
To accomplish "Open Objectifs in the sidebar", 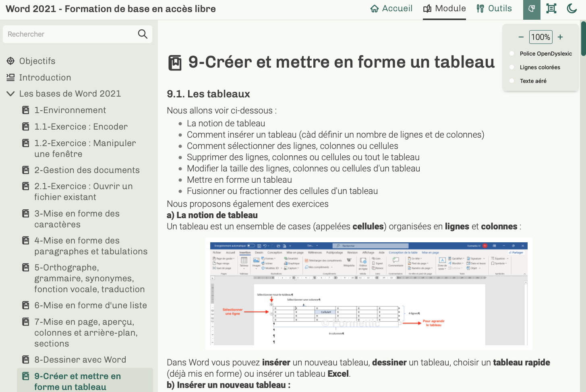I will pyautogui.click(x=37, y=61).
